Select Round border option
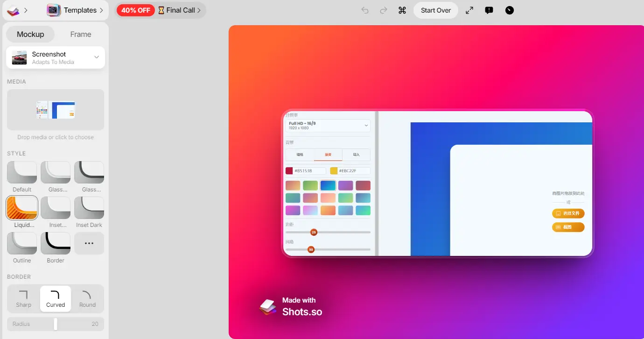Screen dimensions: 644x339 (87, 299)
